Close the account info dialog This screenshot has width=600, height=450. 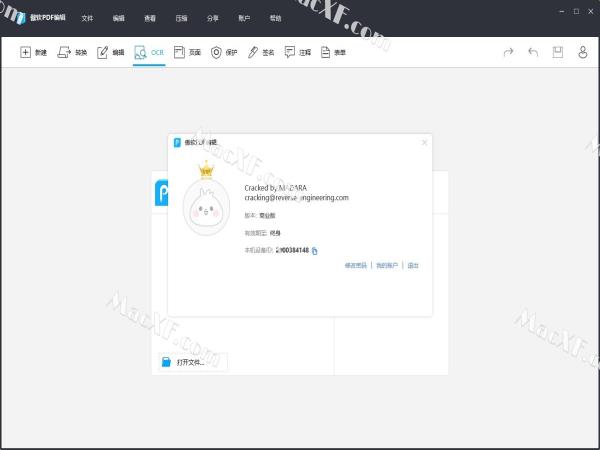pos(424,142)
